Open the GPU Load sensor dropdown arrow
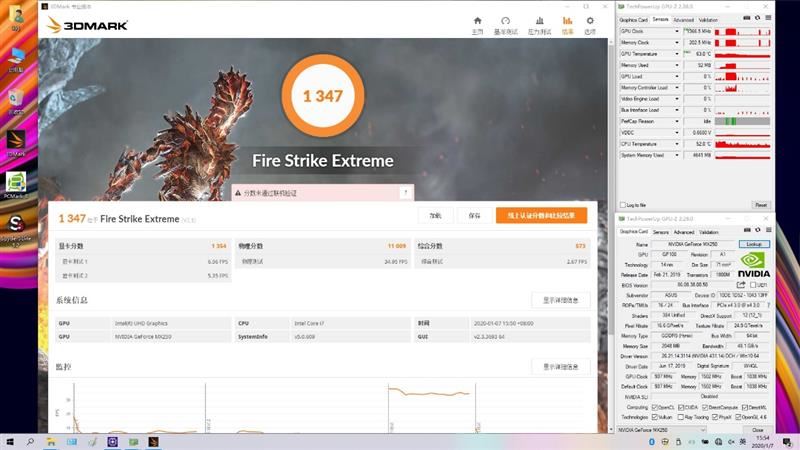Viewport: 800px width, 450px height. pyautogui.click(x=677, y=77)
